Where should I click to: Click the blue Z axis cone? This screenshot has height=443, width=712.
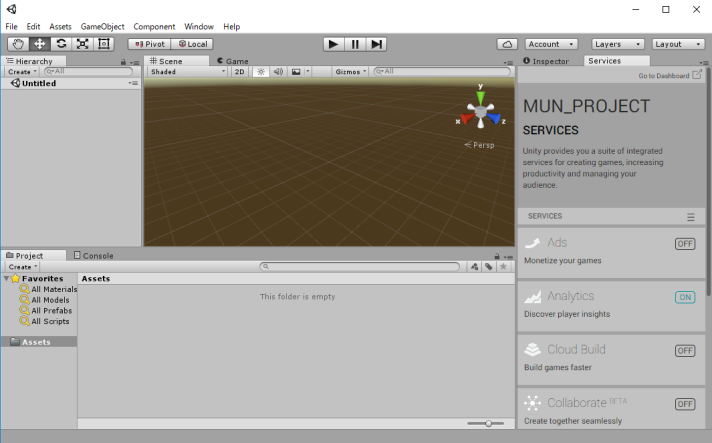(494, 118)
